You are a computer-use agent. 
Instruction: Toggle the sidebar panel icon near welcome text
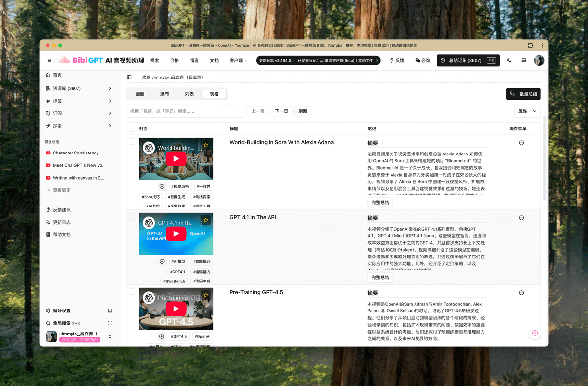[x=129, y=77]
